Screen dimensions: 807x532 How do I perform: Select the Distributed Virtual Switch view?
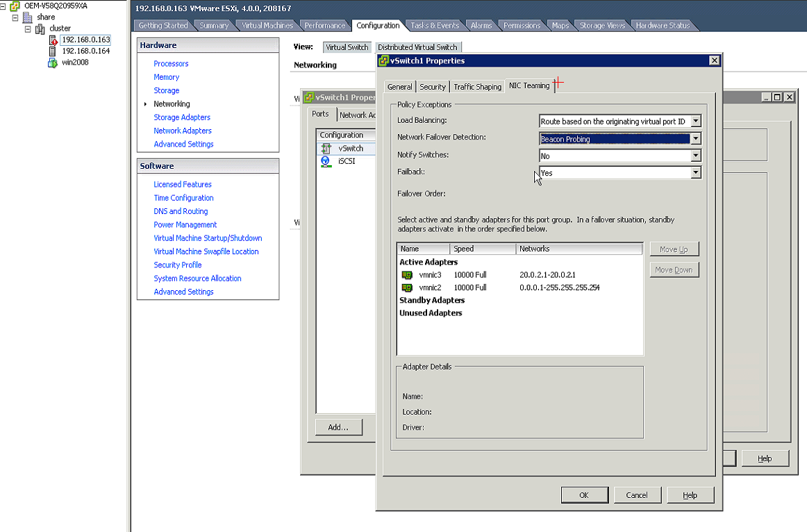(x=417, y=47)
